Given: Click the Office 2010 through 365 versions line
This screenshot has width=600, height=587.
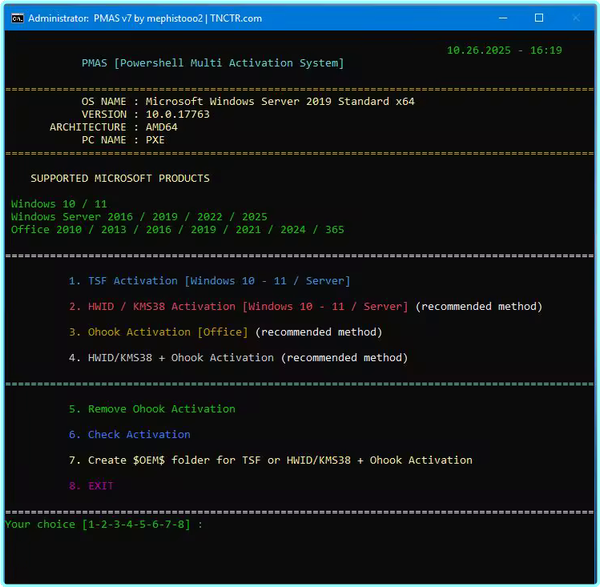Looking at the screenshot, I should (178, 230).
